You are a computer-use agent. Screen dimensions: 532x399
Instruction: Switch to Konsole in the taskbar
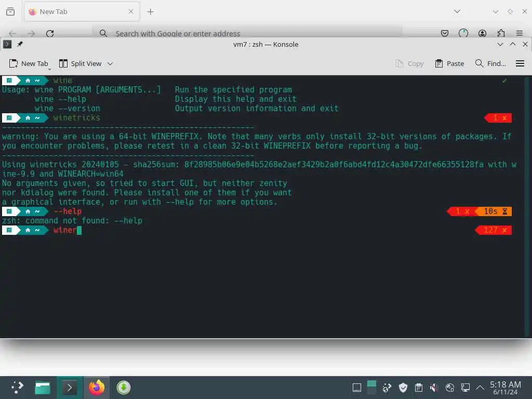tap(70, 388)
